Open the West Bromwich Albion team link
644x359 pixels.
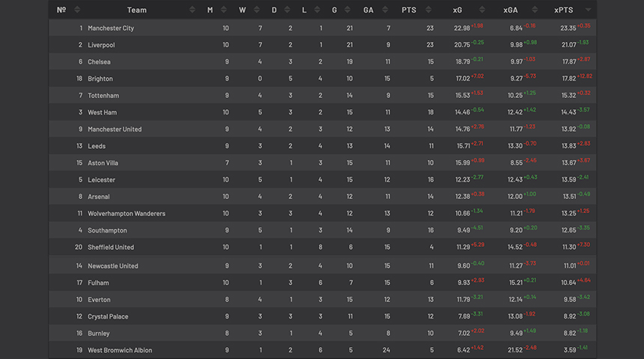pyautogui.click(x=120, y=350)
